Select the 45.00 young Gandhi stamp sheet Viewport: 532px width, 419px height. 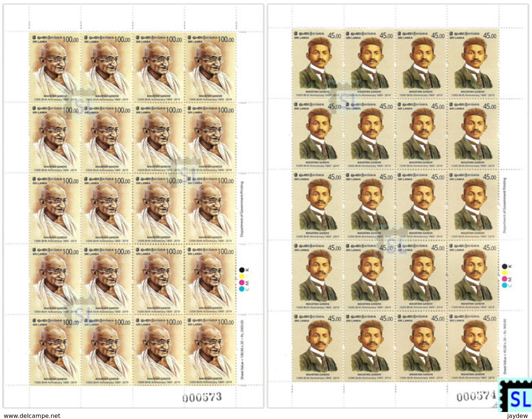(x=398, y=206)
